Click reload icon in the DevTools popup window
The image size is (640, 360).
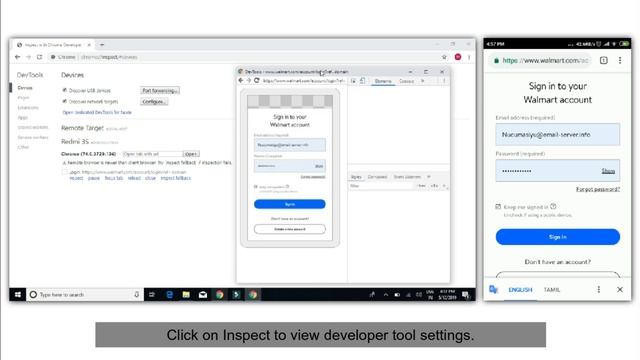(257, 81)
